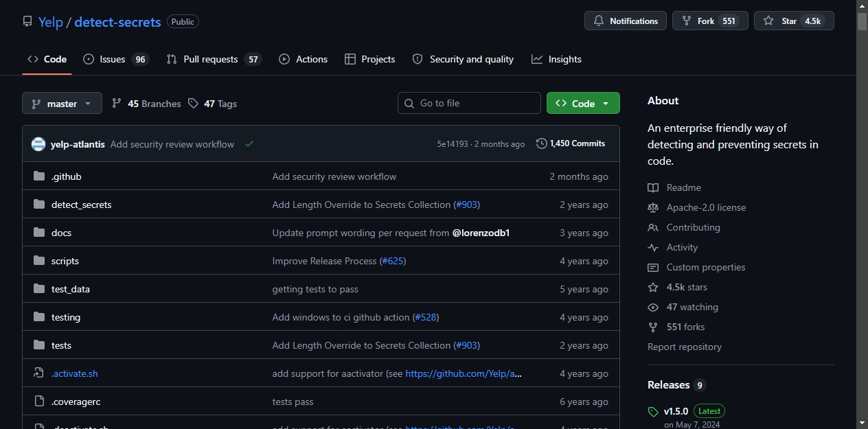View the 47 watching link
868x429 pixels.
[x=683, y=307]
